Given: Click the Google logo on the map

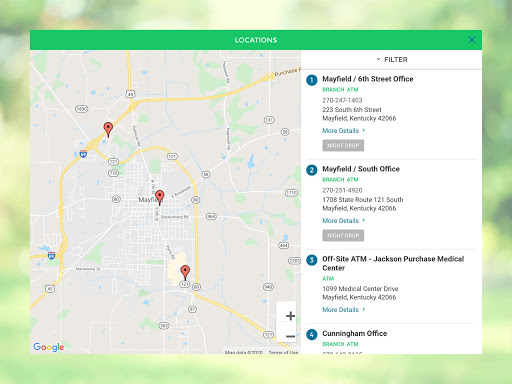Looking at the screenshot, I should (x=49, y=347).
